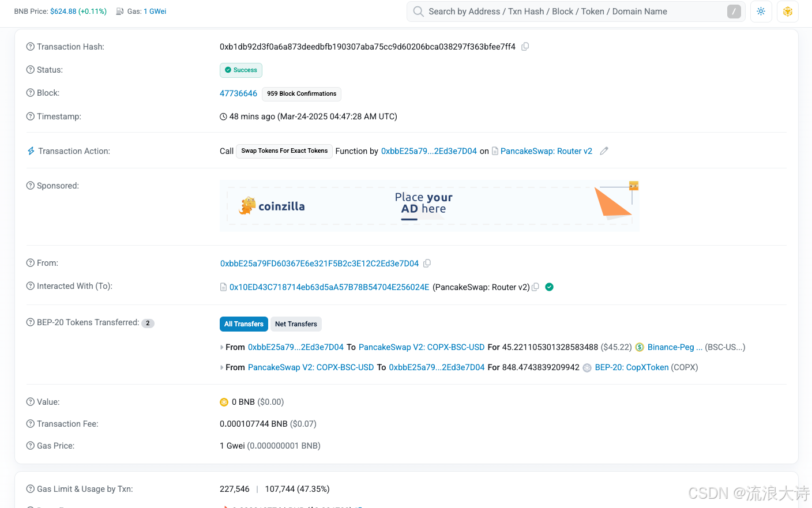Screen dimensions: 812x508
Task: Open the BNB chain logo menu
Action: point(788,12)
